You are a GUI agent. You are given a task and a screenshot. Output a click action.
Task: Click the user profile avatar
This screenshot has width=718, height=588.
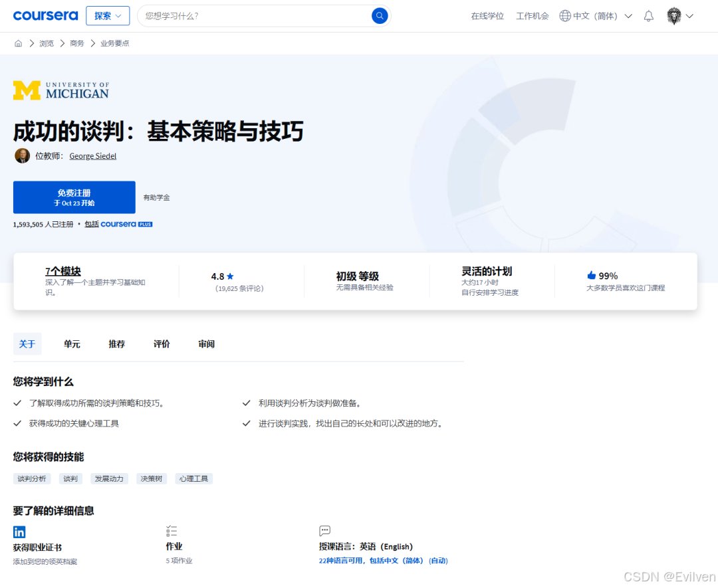coord(673,16)
